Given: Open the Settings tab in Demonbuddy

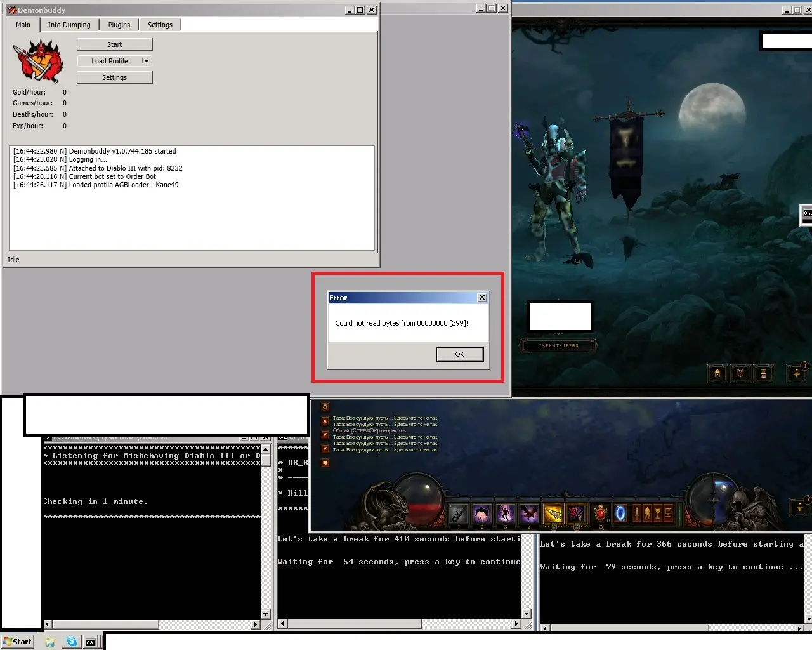Looking at the screenshot, I should coord(160,25).
